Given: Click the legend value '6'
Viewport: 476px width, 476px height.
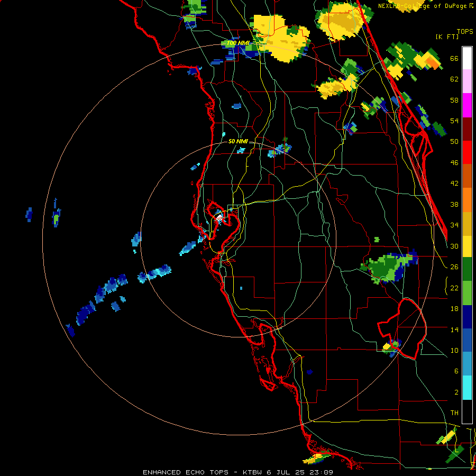Looking at the screenshot, I should [x=456, y=371].
